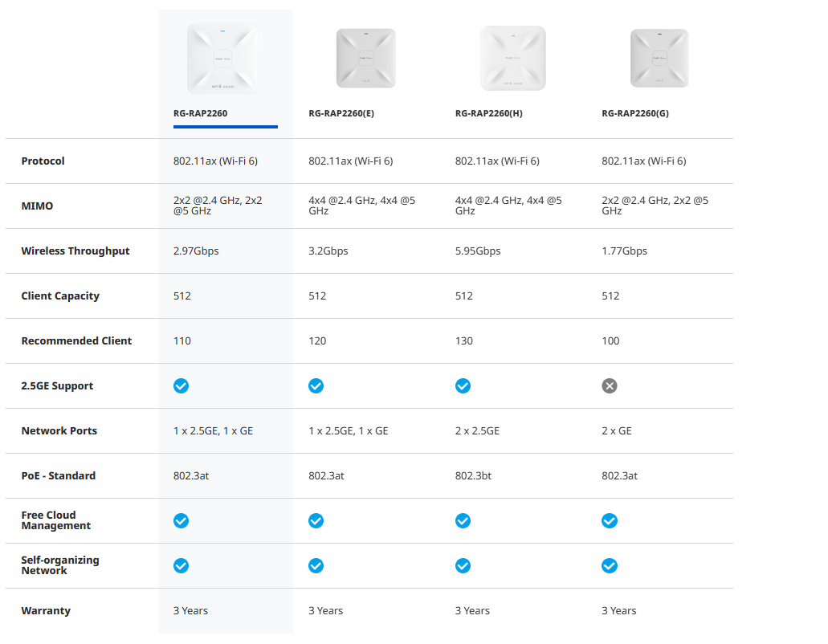828x644 pixels.
Task: Click Self-organizing Network checkmark for RG-RAP2260
Action: click(x=182, y=566)
